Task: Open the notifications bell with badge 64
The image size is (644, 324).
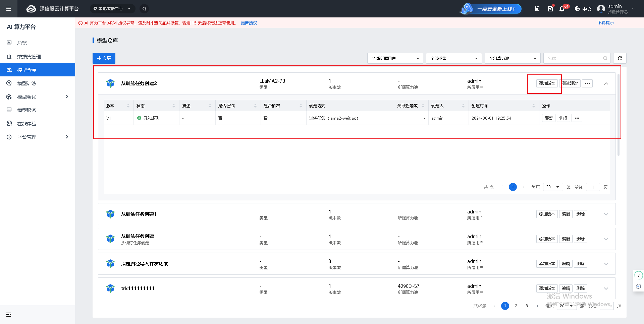Action: click(x=562, y=9)
